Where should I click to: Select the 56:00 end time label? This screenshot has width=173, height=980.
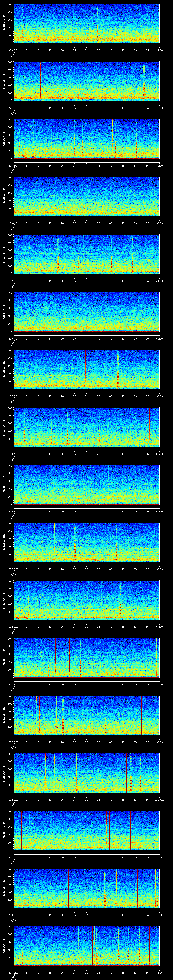(159, 569)
